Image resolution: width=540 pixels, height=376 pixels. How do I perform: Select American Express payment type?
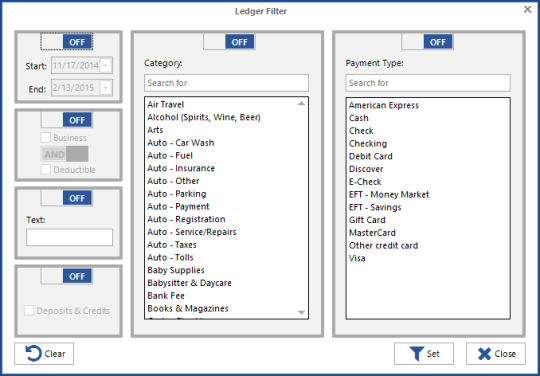pyautogui.click(x=428, y=105)
